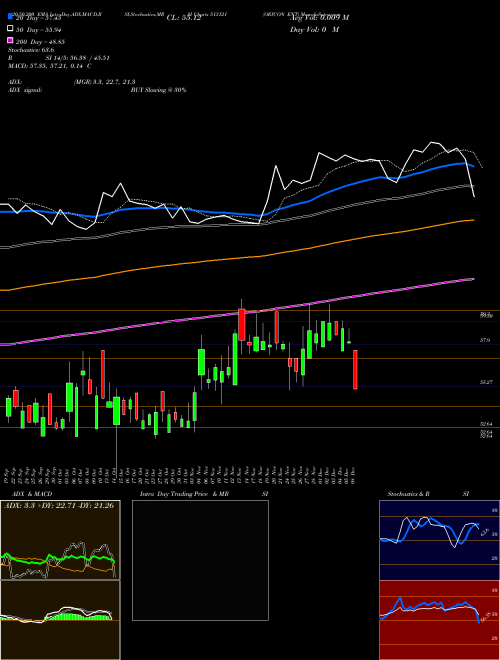Select the '200 Day = 48.85' legend text

[40, 42]
